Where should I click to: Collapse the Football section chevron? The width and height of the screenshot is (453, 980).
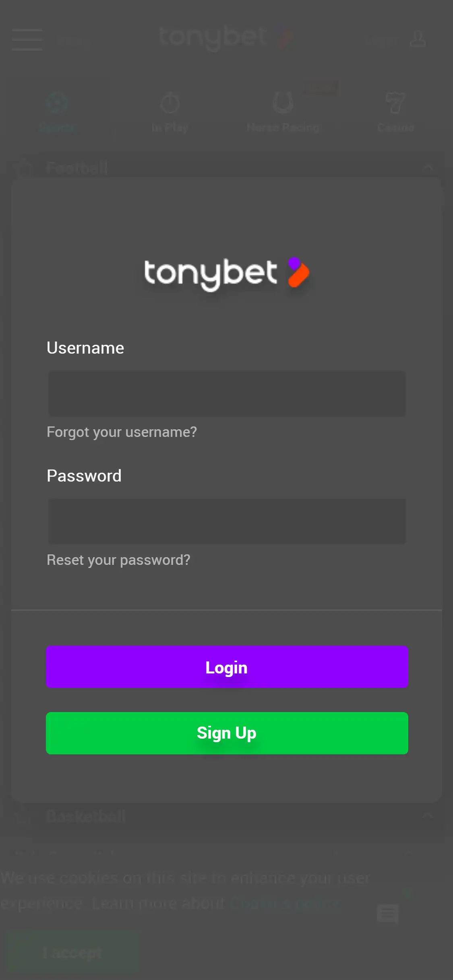(428, 167)
